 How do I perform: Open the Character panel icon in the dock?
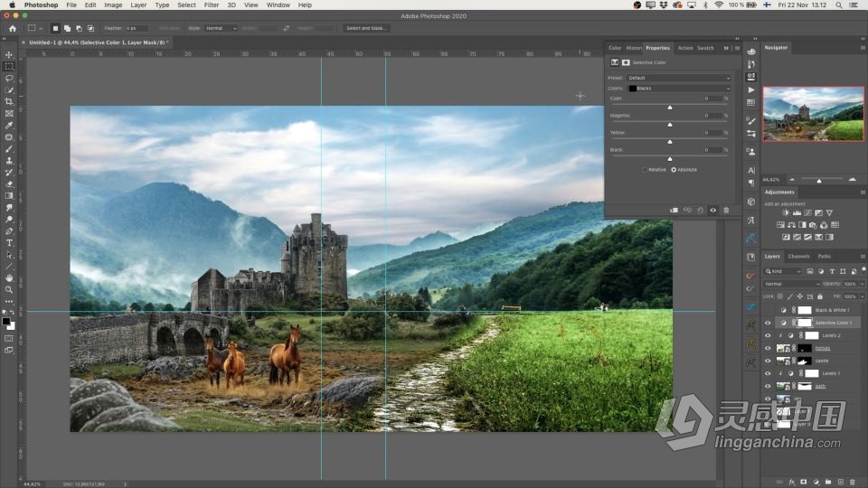click(x=751, y=171)
